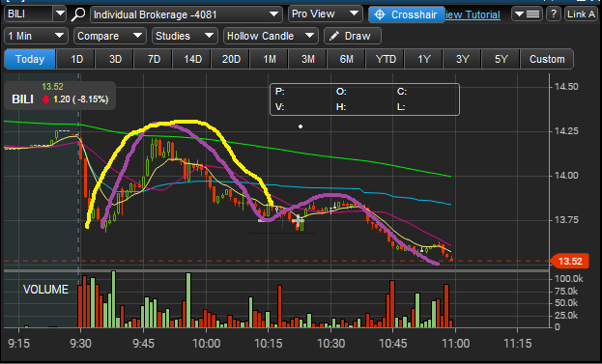The height and width of the screenshot is (364, 602).
Task: Select the Today range tab
Action: pyautogui.click(x=30, y=59)
